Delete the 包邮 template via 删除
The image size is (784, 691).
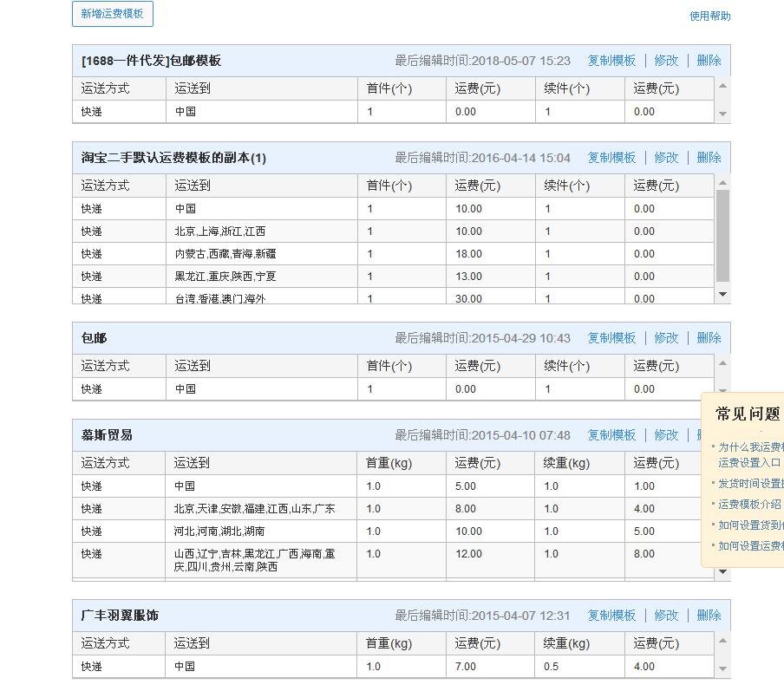coord(709,337)
